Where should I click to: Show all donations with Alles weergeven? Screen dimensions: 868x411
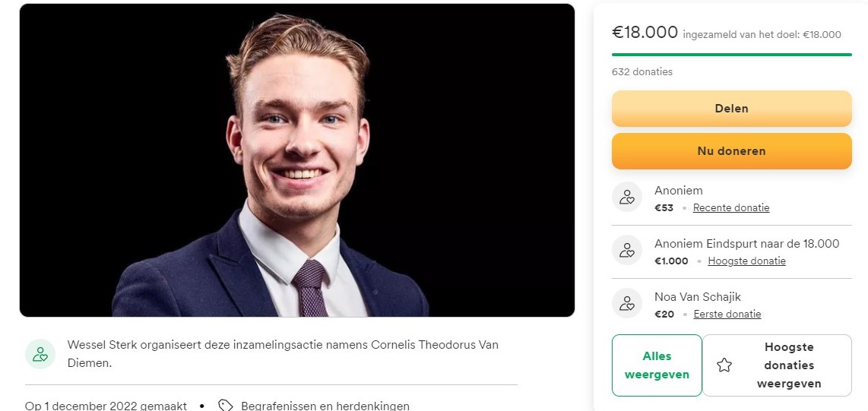coord(657,365)
